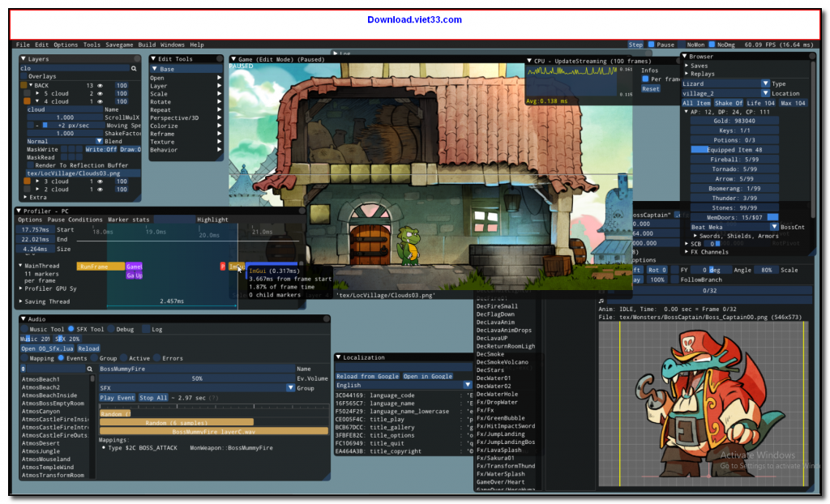Open the Savegame menu
Viewport: 830px width, 504px height.
tap(119, 45)
